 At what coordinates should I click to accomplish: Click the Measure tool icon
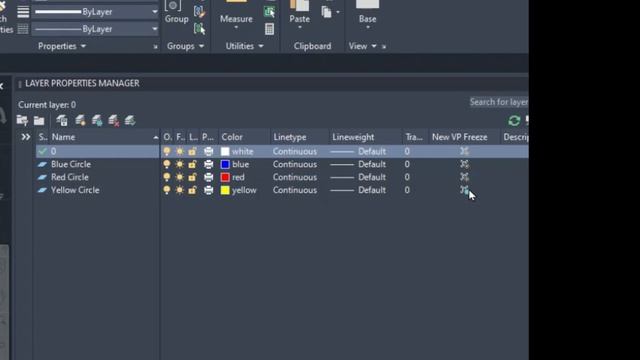pyautogui.click(x=236, y=2)
